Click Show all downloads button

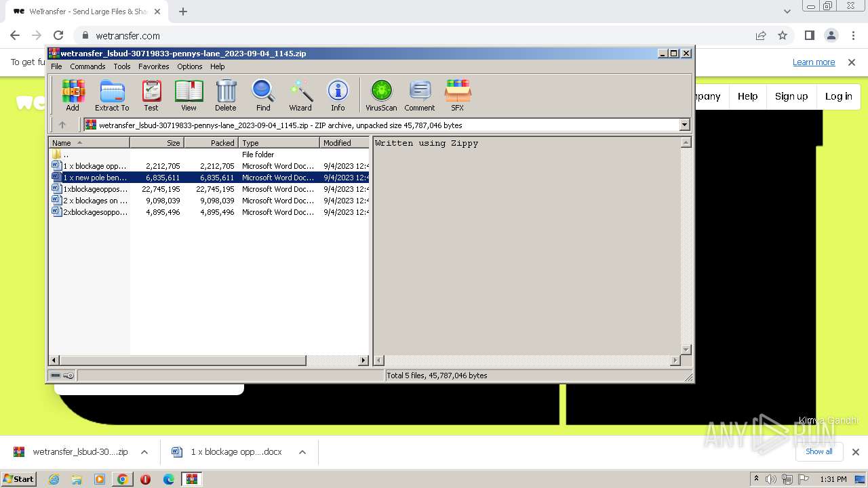[x=819, y=452]
